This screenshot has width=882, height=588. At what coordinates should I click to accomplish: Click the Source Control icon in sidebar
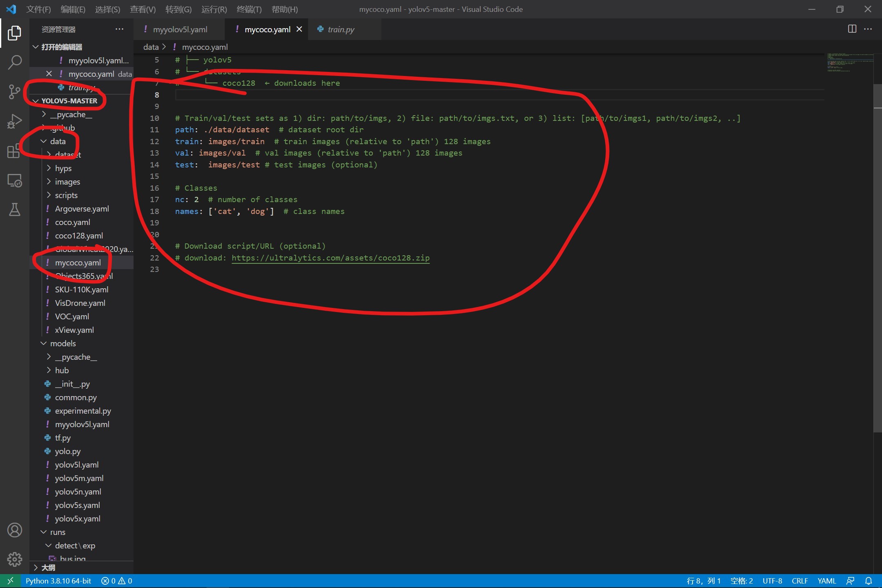[14, 92]
